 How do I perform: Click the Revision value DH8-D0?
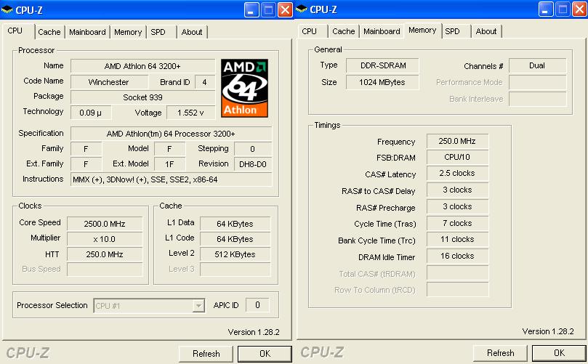[x=253, y=164]
